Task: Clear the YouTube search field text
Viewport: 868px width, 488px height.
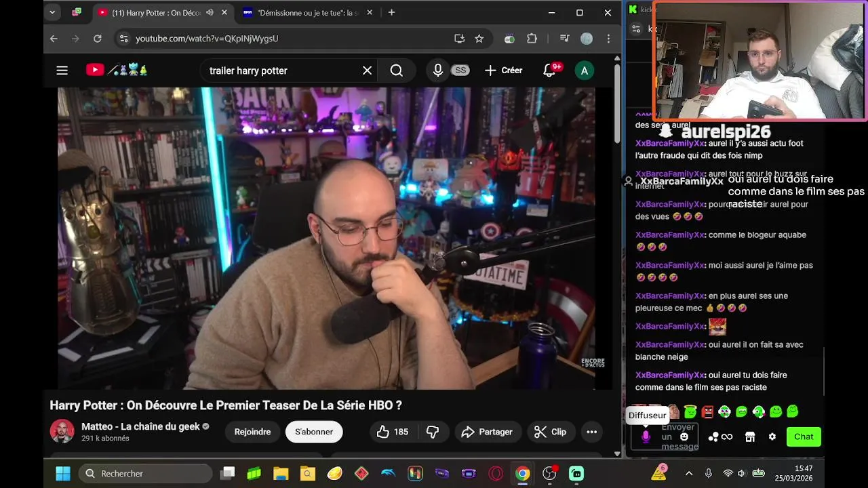Action: pos(367,70)
